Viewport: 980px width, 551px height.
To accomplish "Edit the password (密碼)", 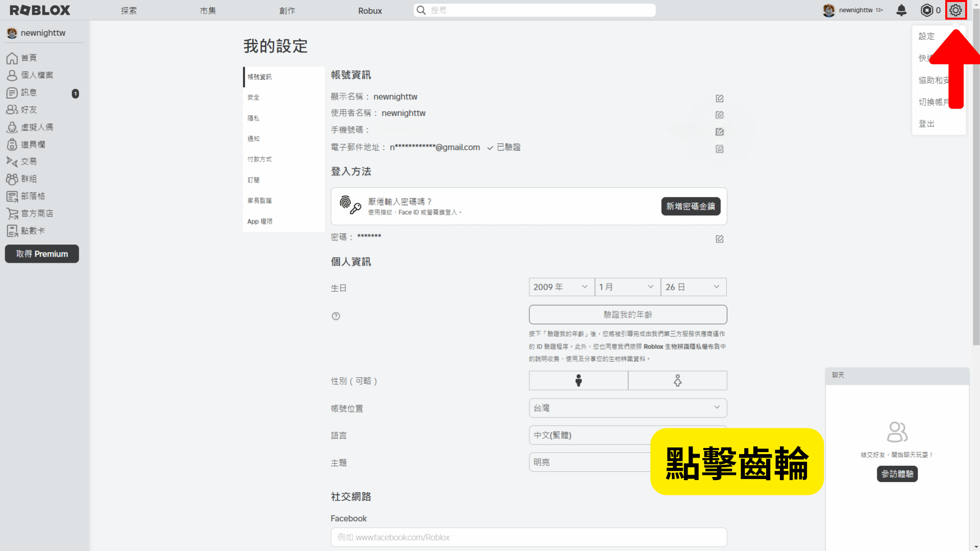I will 720,239.
